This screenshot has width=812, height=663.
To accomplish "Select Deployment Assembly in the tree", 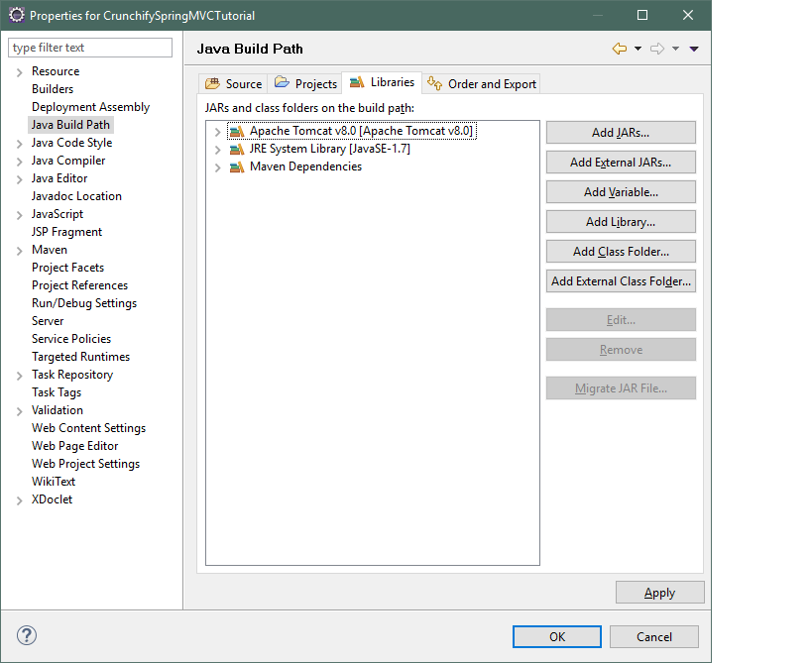I will click(90, 107).
